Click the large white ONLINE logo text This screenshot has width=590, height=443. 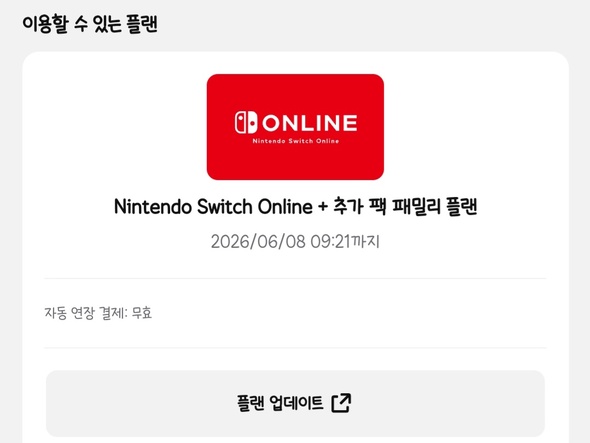click(x=310, y=123)
